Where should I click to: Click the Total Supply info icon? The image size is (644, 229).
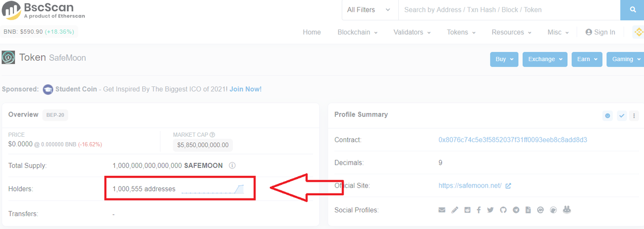(232, 165)
